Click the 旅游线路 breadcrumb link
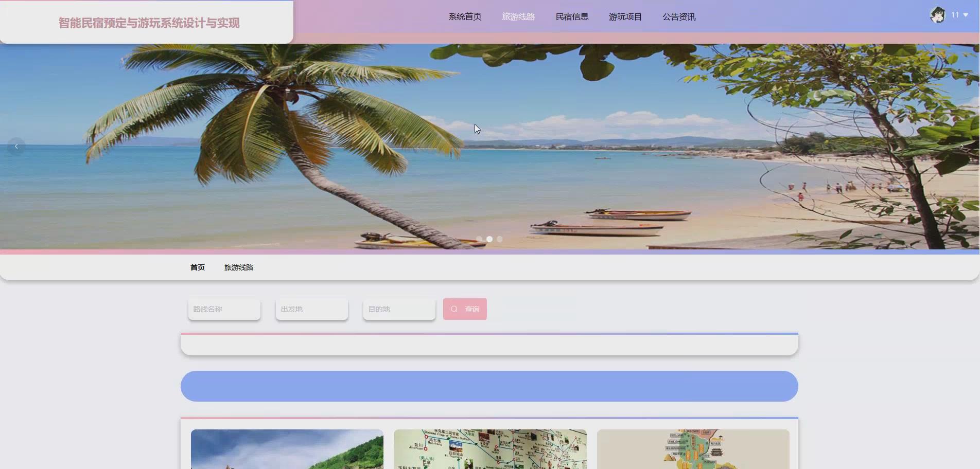The width and height of the screenshot is (980, 469). tap(239, 267)
